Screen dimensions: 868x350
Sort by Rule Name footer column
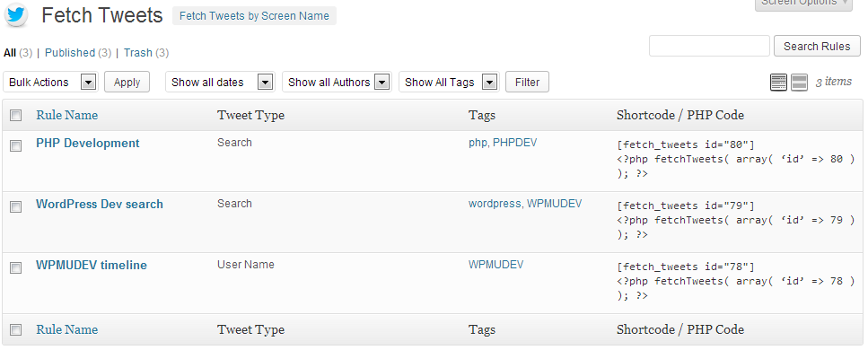pyautogui.click(x=67, y=329)
